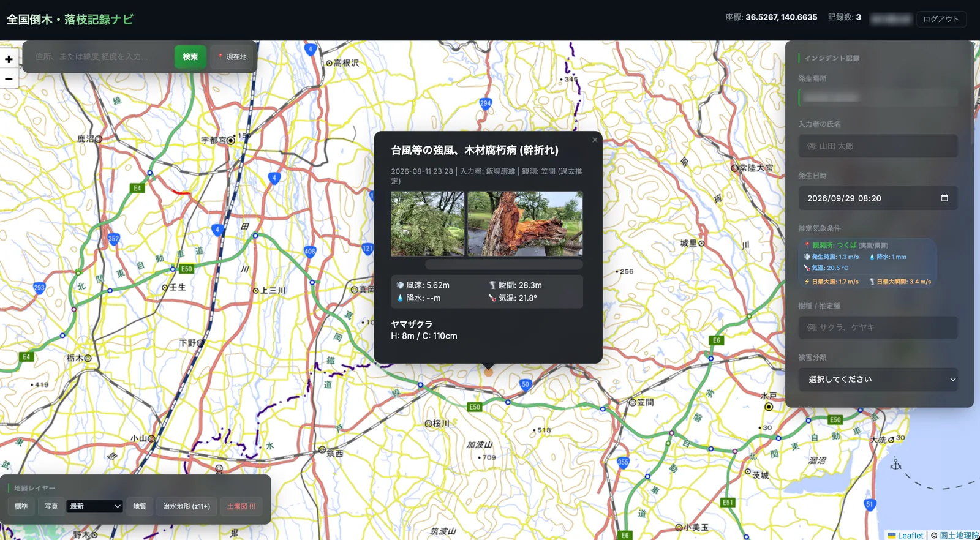Image resolution: width=980 pixels, height=540 pixels.
Task: Click the 発生日時 datetime field value
Action: click(x=844, y=198)
